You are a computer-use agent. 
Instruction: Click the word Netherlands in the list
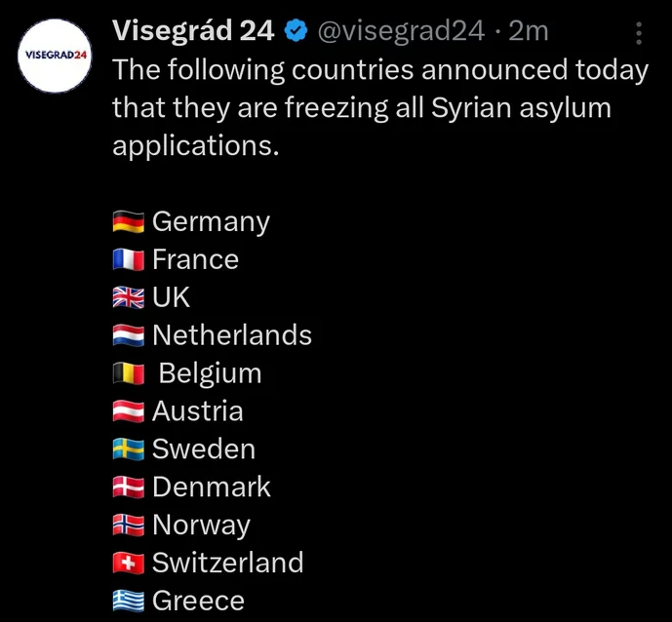(232, 335)
